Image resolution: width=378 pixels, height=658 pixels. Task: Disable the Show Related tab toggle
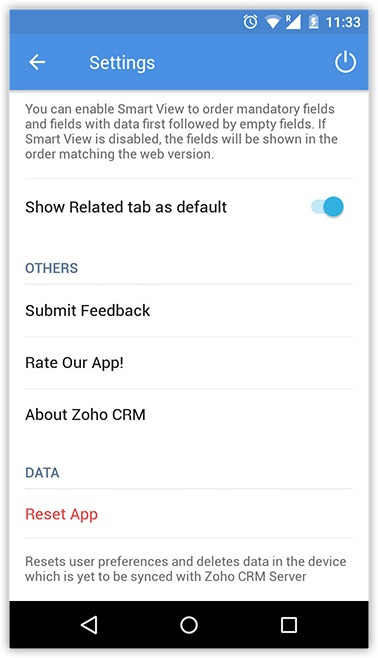pyautogui.click(x=328, y=207)
